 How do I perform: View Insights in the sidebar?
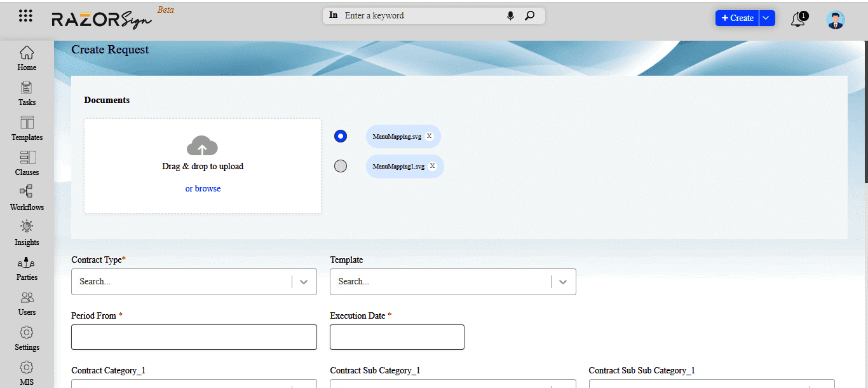pos(27,233)
